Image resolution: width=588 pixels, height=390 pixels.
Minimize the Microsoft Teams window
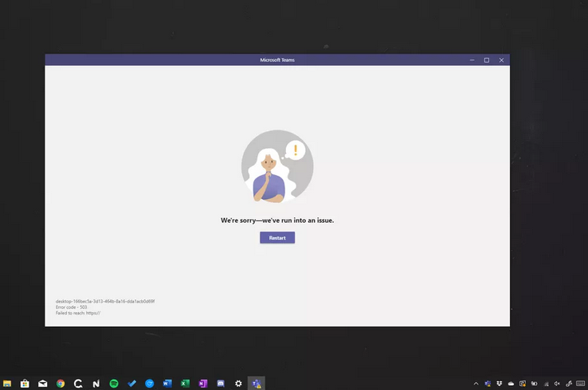pyautogui.click(x=472, y=60)
